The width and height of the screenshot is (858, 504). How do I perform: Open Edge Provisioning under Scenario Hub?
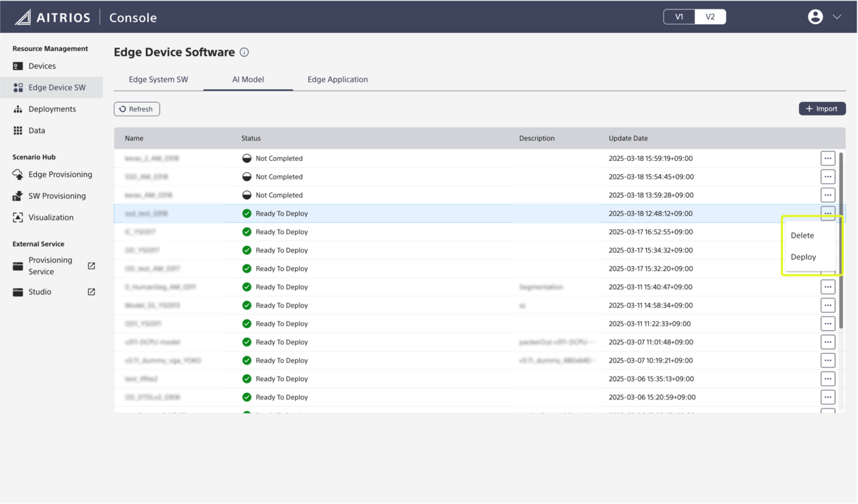coord(60,174)
